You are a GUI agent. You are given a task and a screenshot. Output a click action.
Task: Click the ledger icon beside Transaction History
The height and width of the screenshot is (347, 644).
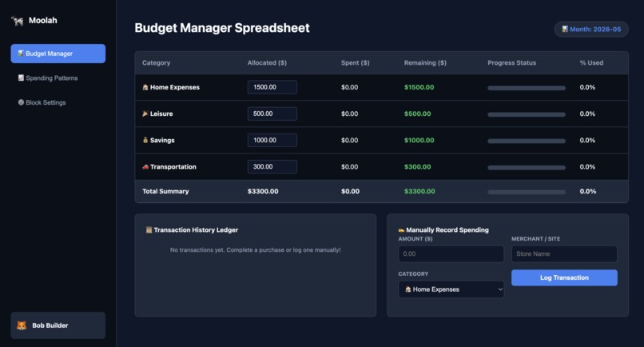(149, 229)
